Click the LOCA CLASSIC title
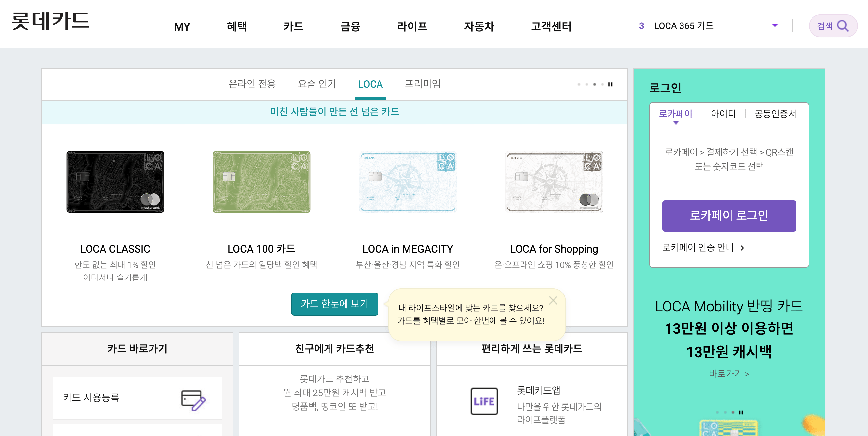Screen dimensions: 868x436 tap(115, 249)
